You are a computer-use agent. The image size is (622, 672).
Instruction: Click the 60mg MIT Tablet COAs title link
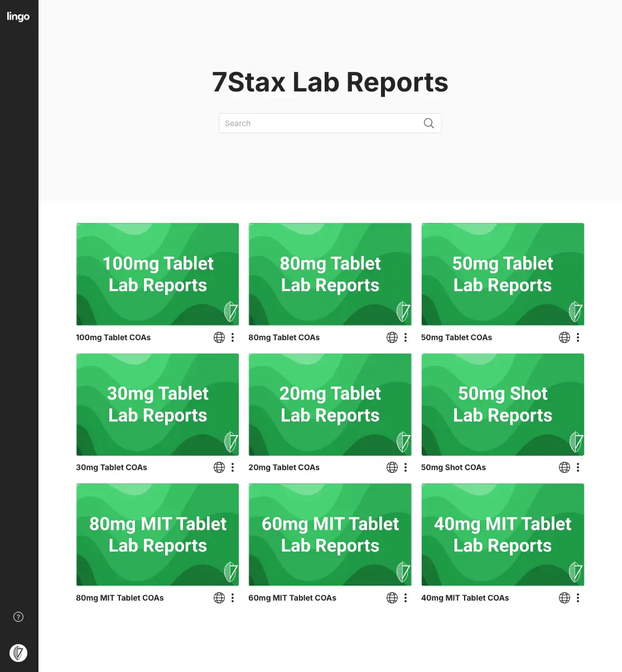(x=292, y=598)
